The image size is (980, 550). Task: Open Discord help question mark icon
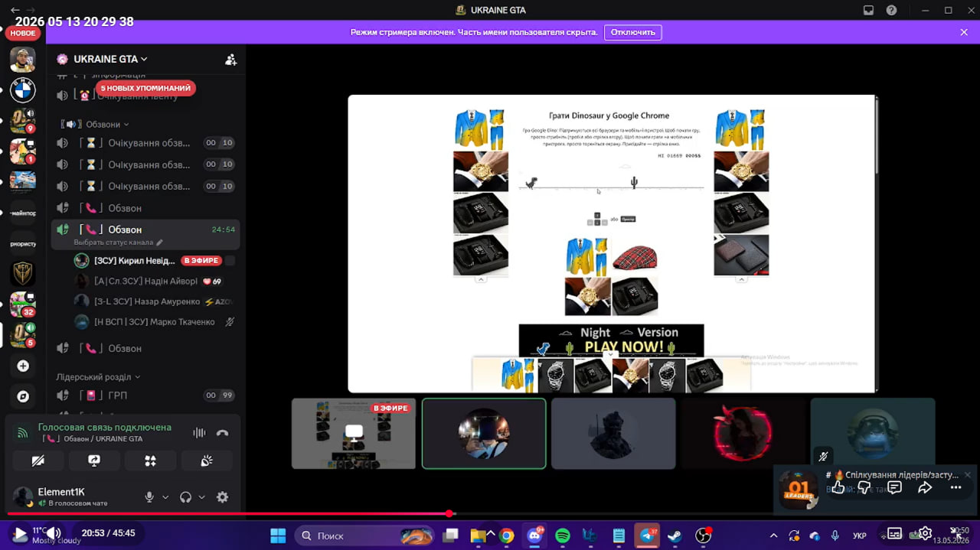click(x=891, y=10)
